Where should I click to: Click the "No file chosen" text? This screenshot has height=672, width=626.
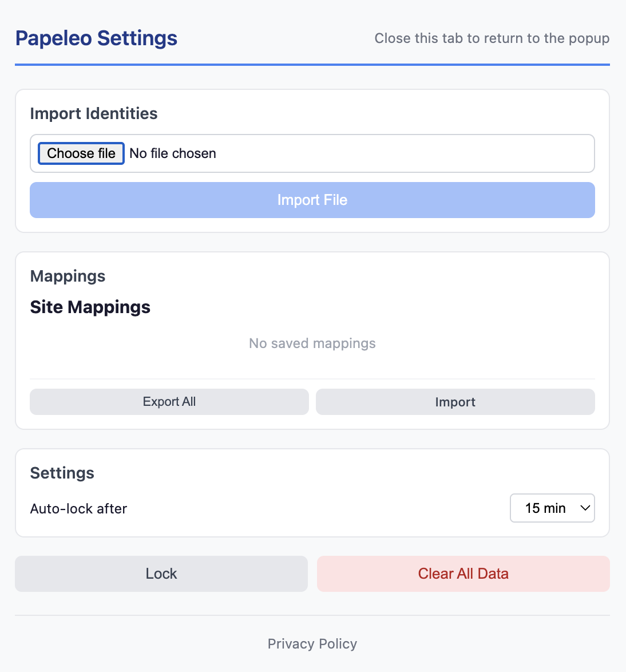[x=173, y=153]
